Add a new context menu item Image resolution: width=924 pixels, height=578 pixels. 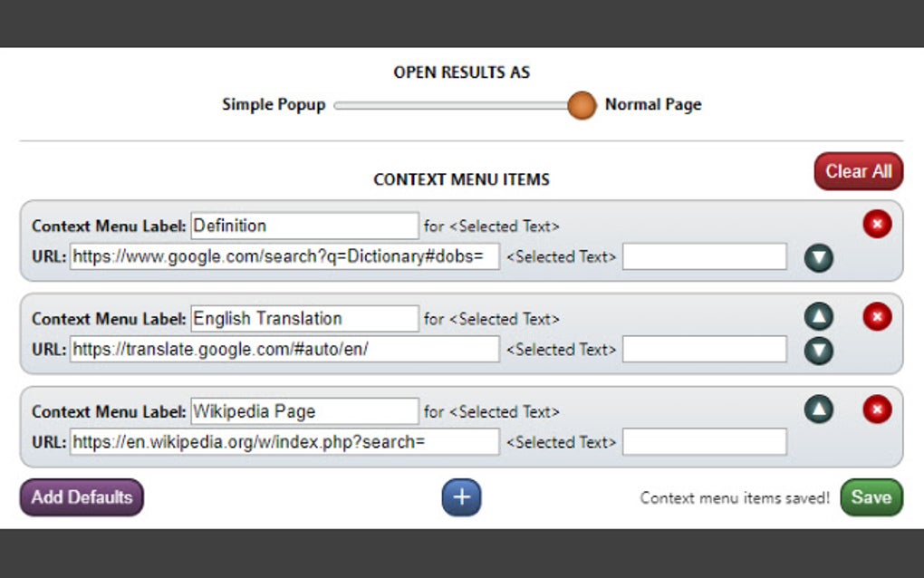coord(462,496)
